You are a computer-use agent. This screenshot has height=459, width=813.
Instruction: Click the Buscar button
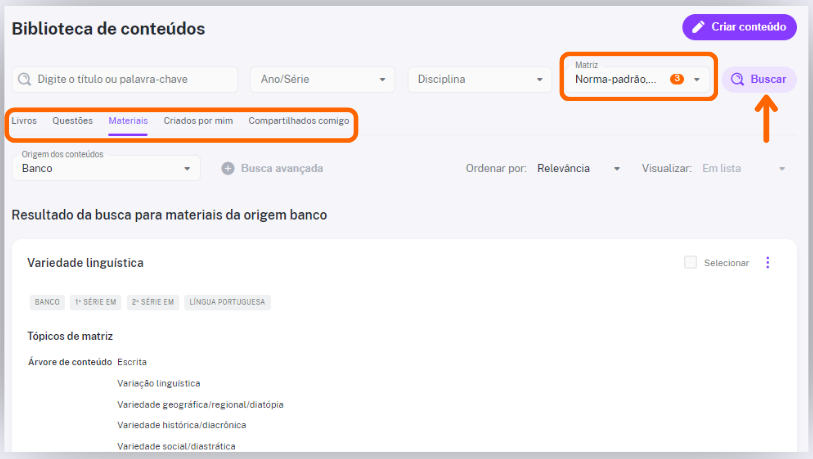[x=759, y=79]
